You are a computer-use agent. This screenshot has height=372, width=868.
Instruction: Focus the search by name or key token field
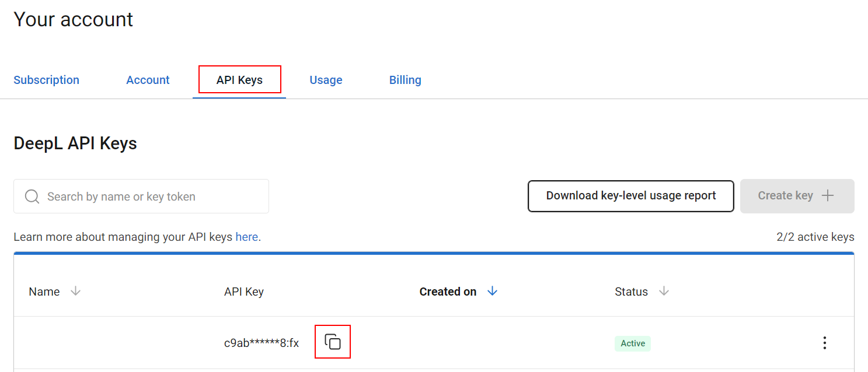pos(152,196)
